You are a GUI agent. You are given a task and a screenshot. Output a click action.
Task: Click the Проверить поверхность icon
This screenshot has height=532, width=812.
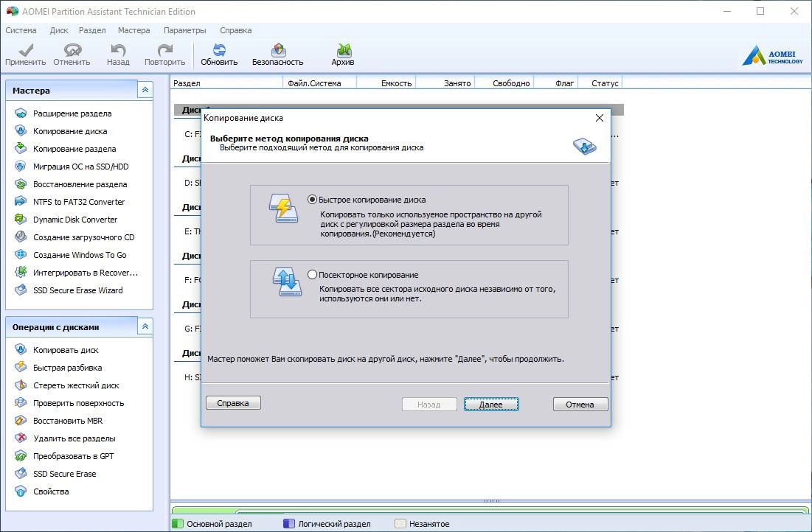(x=21, y=402)
